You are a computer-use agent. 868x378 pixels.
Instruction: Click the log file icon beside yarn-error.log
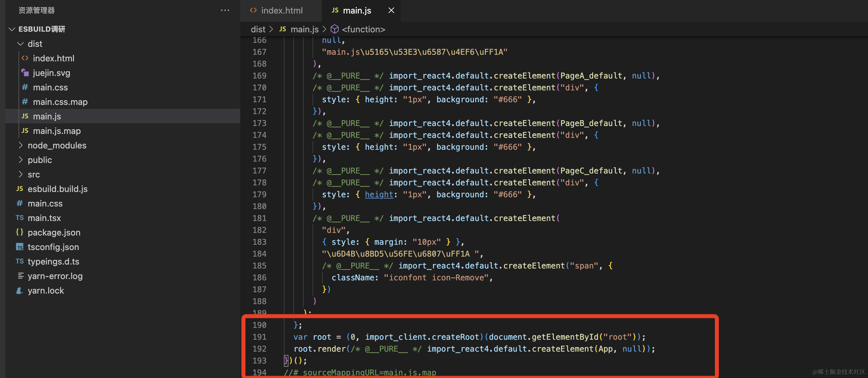pos(20,275)
